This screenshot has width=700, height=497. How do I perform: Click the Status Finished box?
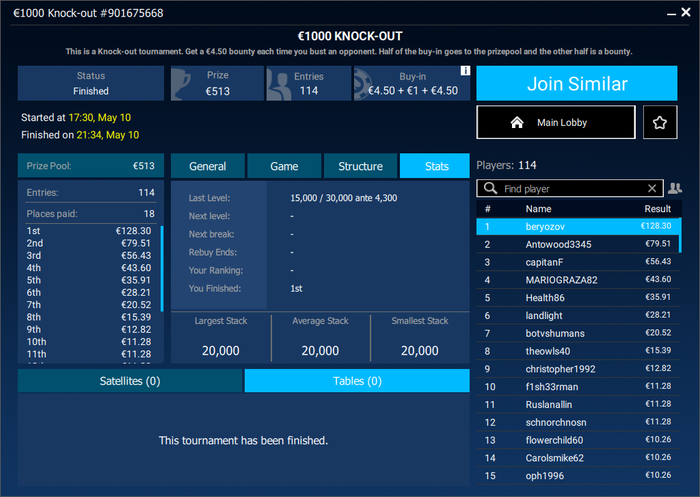[91, 84]
